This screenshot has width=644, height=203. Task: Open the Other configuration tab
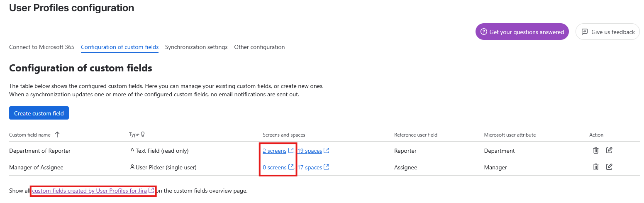click(x=259, y=47)
